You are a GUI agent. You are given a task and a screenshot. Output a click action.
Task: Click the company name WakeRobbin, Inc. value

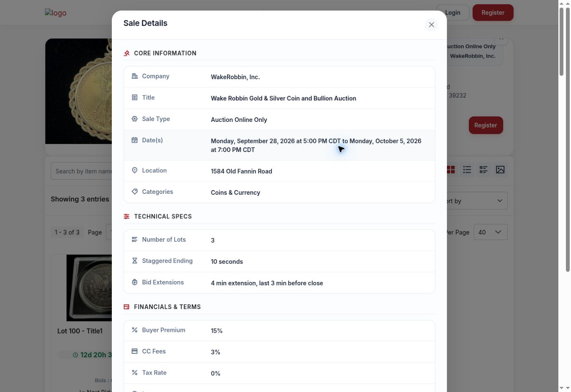236,77
